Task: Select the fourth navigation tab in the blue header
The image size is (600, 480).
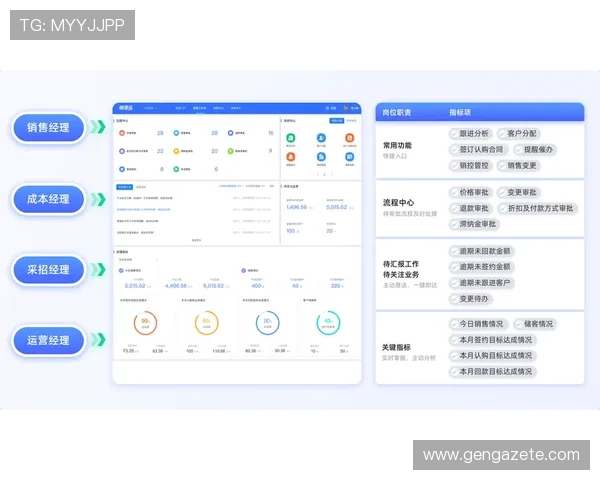Action: tap(236, 108)
